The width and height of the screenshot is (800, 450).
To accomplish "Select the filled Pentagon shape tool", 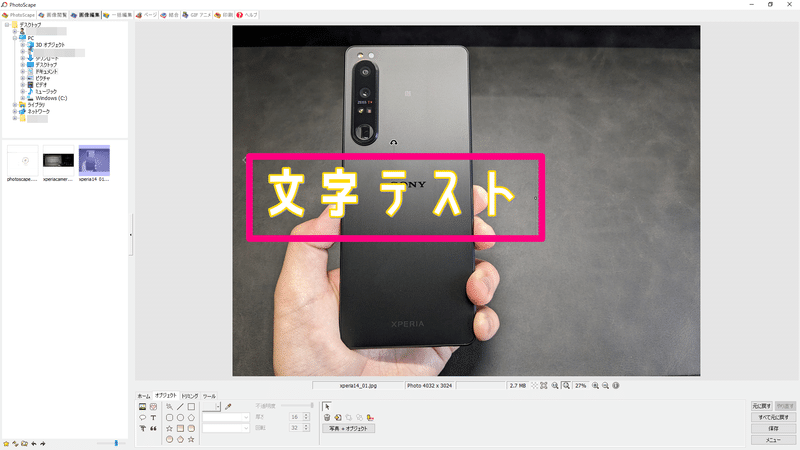I will coord(180,439).
